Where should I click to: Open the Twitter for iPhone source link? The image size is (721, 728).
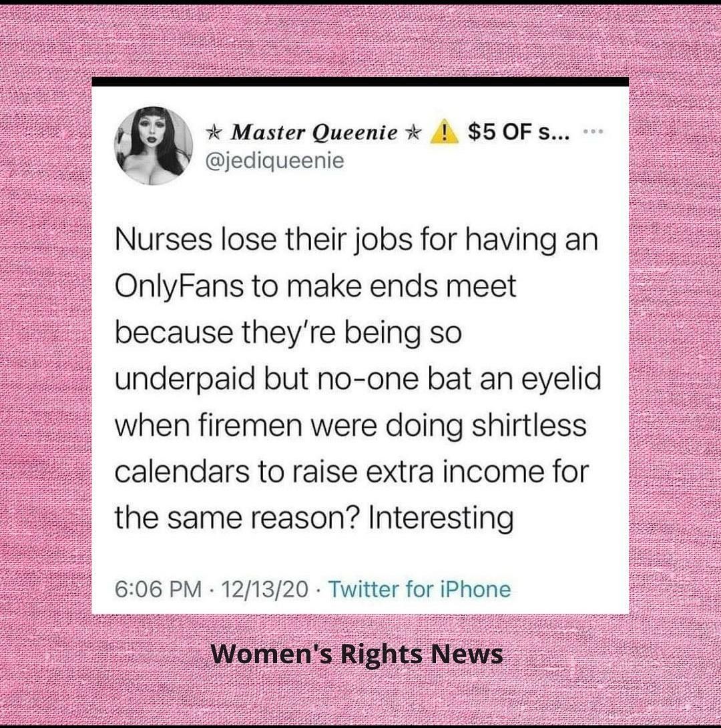click(x=420, y=589)
